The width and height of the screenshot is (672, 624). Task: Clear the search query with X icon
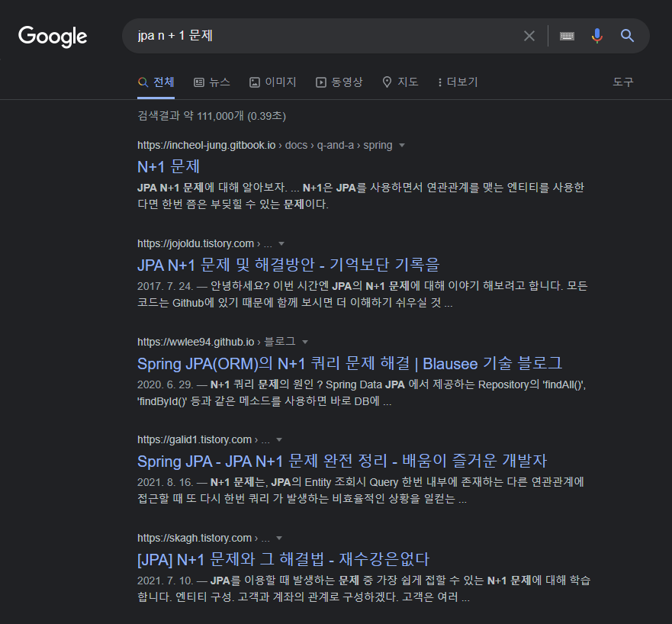click(x=529, y=36)
